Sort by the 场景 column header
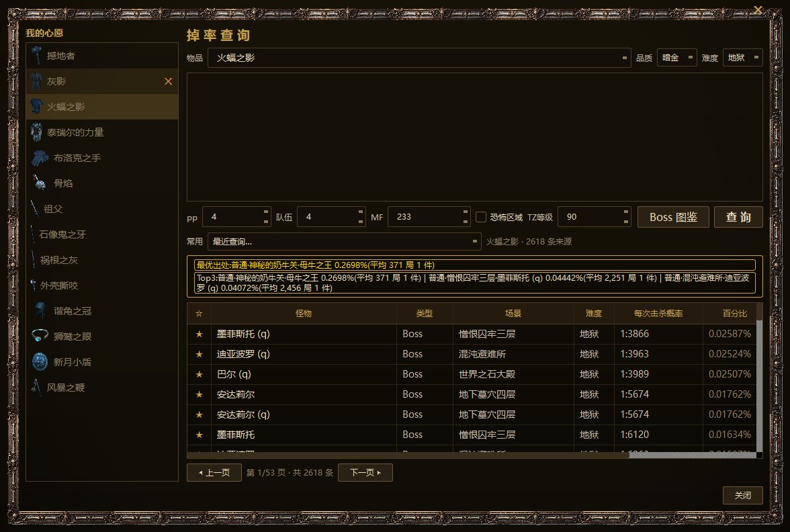The height and width of the screenshot is (532, 790). point(513,313)
